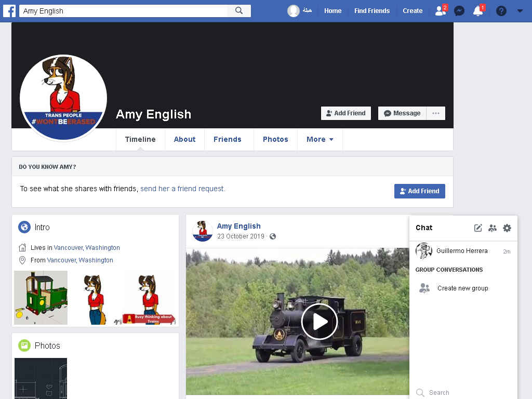The height and width of the screenshot is (399, 532).
Task: Click the new message compose icon in Chat
Action: coord(478,228)
